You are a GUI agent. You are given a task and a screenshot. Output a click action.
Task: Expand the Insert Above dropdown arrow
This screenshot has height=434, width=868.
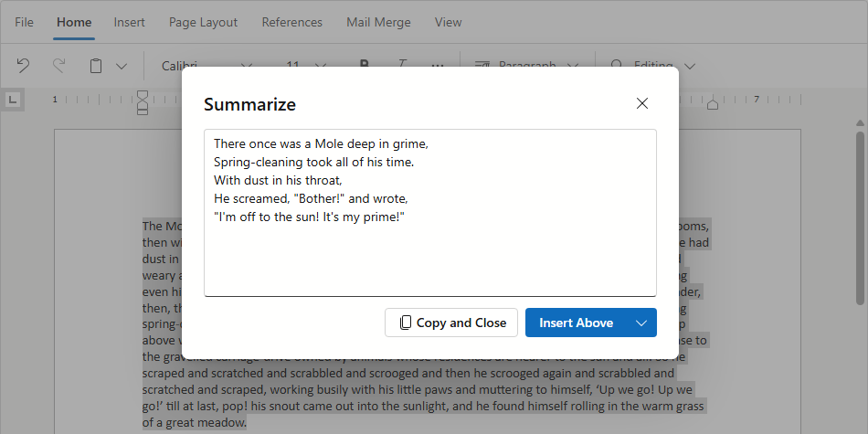pyautogui.click(x=641, y=323)
